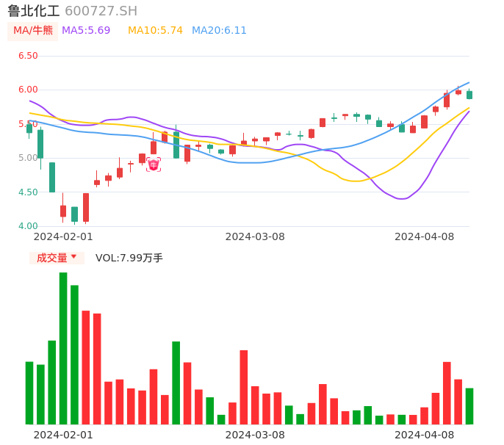
Task: Click the MA/牛熊 indicator button
Action: coord(33,31)
